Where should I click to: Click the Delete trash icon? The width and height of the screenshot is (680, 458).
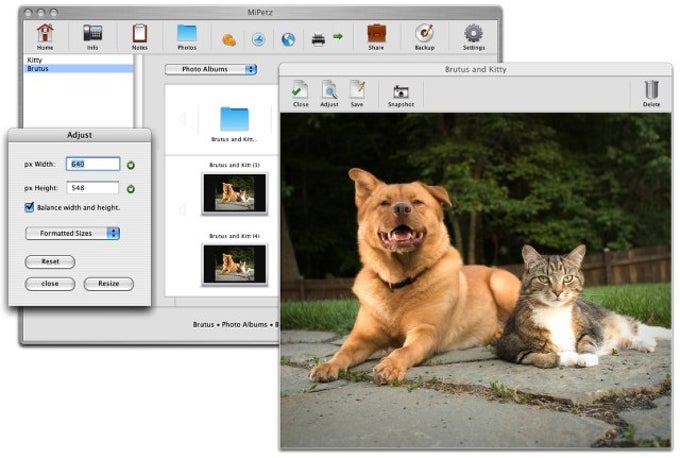pos(651,93)
